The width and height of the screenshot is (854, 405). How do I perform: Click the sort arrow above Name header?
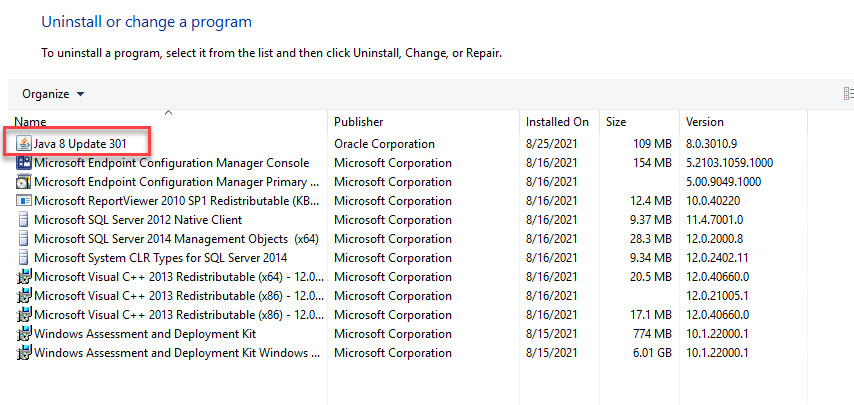click(x=168, y=112)
